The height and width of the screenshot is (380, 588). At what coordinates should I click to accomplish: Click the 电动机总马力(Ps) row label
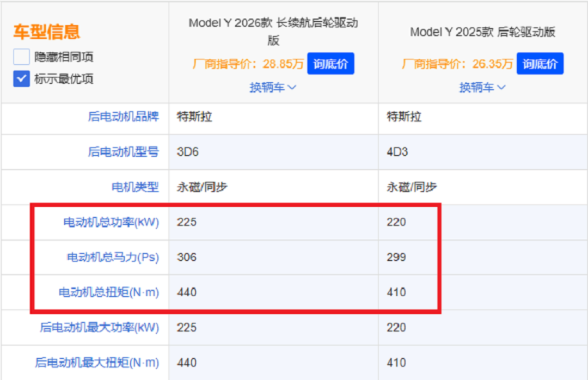[x=113, y=257]
